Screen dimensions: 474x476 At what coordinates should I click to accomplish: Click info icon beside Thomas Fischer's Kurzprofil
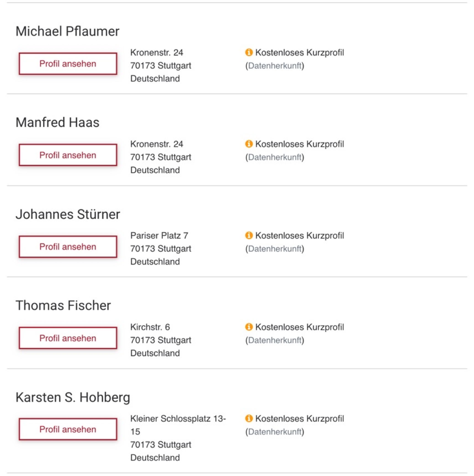point(249,327)
